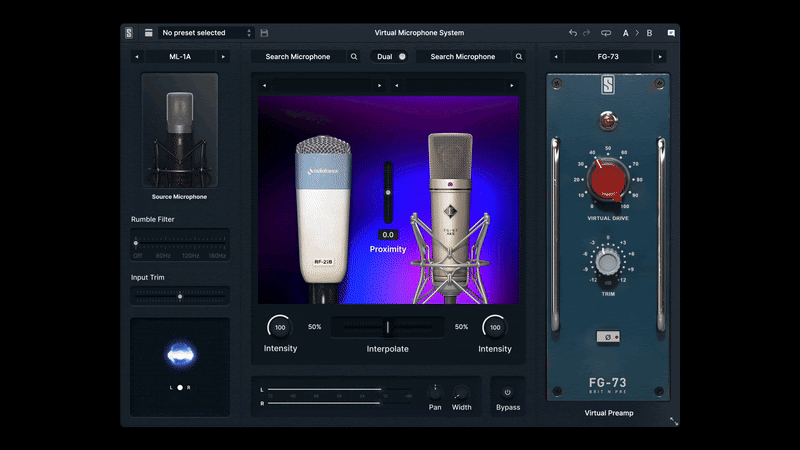
Task: Click the Rumble Filter slider handle
Action: click(136, 243)
